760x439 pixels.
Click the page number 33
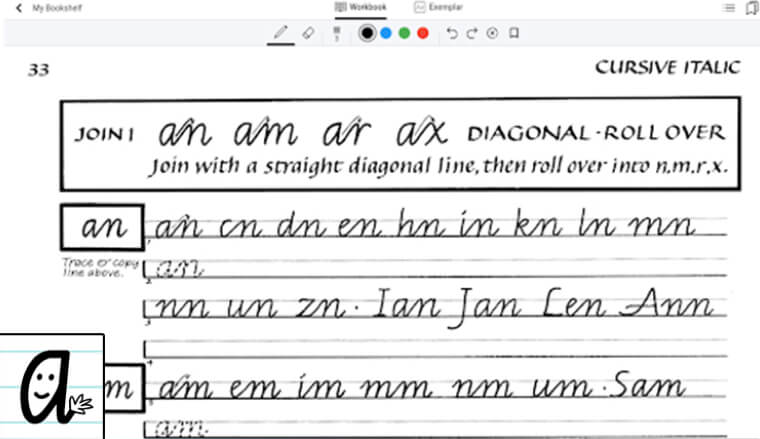pos(38,70)
